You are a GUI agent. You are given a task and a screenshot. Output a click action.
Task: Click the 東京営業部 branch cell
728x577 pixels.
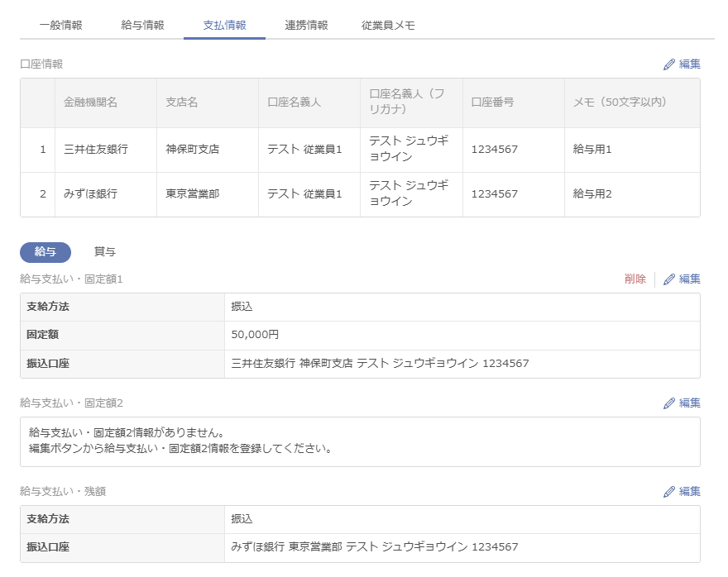(x=192, y=194)
